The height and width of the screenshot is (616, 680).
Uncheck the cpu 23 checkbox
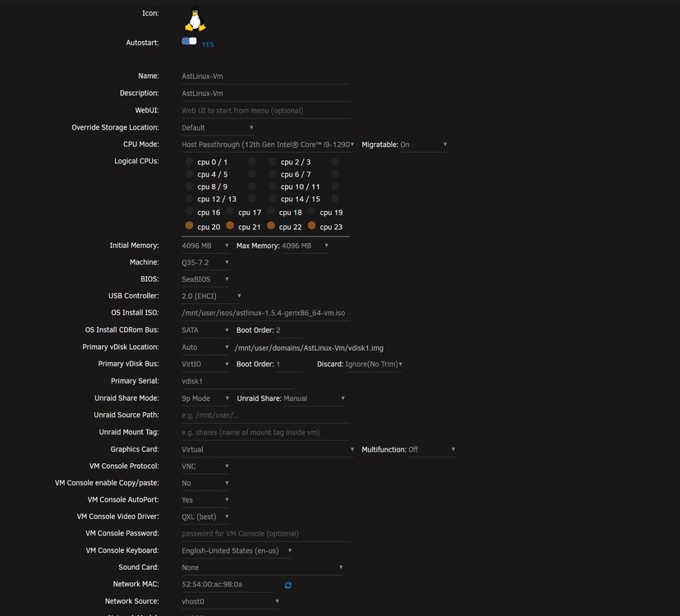[312, 226]
